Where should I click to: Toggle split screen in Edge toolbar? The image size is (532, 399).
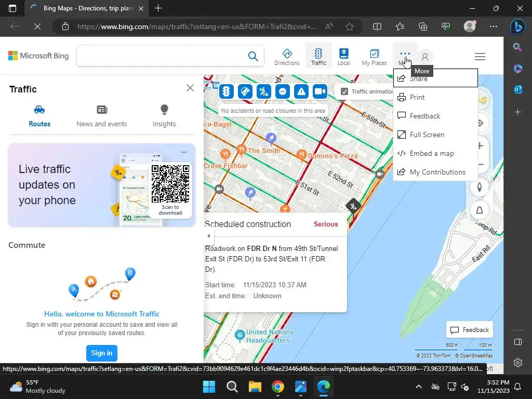pyautogui.click(x=377, y=26)
